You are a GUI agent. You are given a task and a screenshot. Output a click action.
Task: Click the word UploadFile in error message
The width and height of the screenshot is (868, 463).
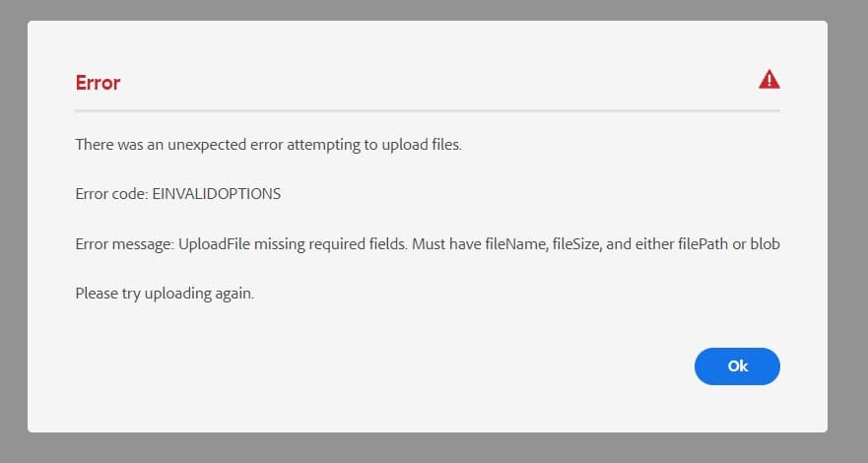pos(214,244)
